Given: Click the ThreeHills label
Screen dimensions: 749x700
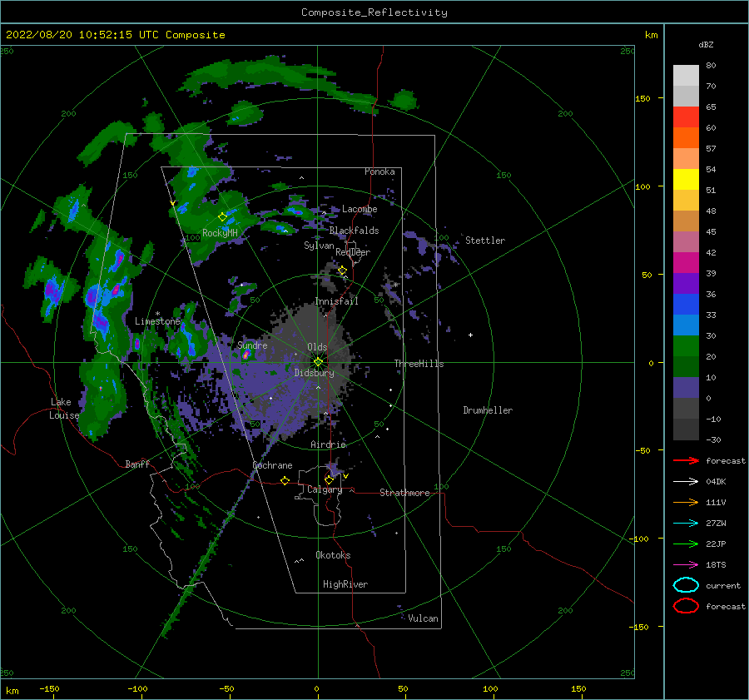Looking at the screenshot, I should point(419,364).
